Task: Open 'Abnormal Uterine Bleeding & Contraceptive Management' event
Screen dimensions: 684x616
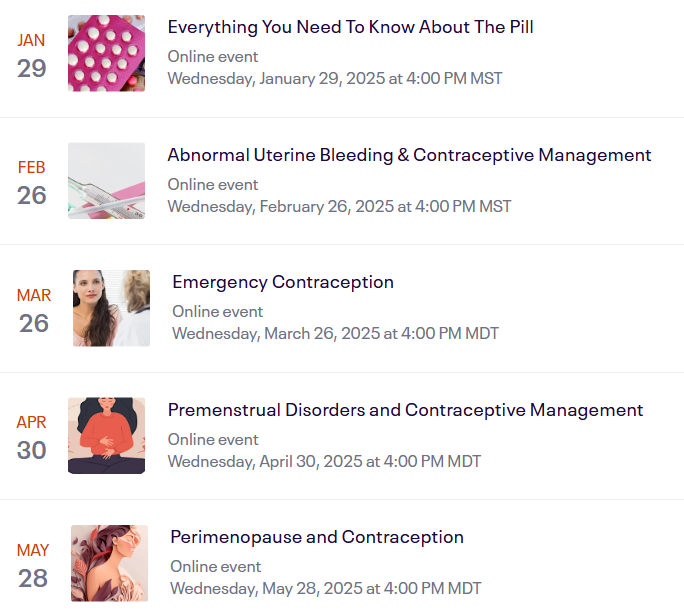Action: coord(409,155)
